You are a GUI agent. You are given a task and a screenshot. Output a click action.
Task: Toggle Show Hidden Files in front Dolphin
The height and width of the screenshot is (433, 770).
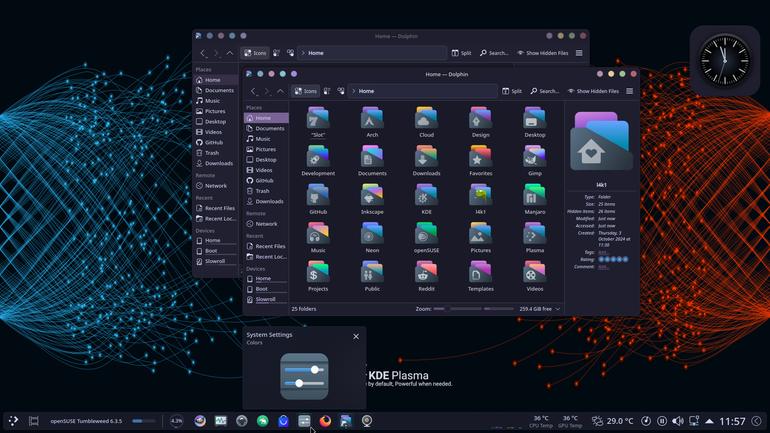tap(593, 91)
